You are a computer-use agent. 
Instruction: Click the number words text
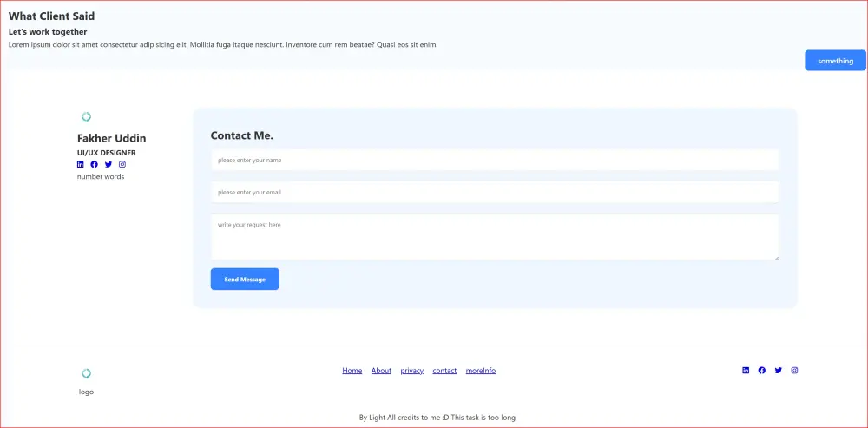coord(101,177)
